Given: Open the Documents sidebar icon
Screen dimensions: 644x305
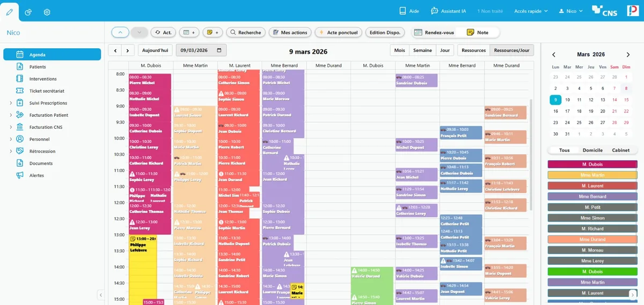Looking at the screenshot, I should (x=20, y=163).
